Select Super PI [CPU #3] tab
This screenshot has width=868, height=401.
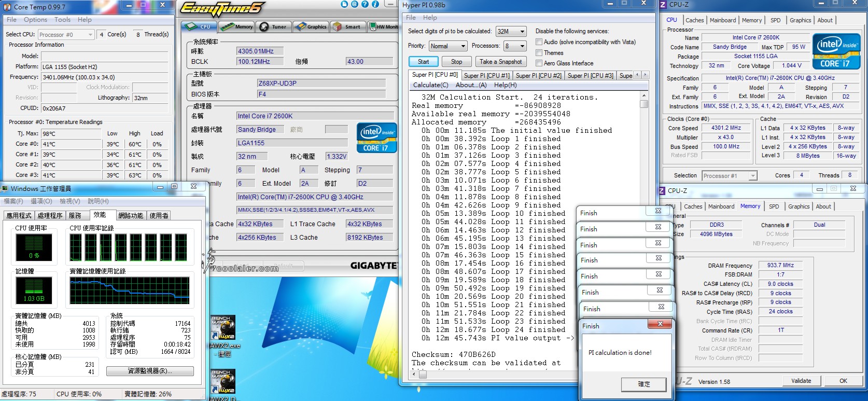(590, 75)
